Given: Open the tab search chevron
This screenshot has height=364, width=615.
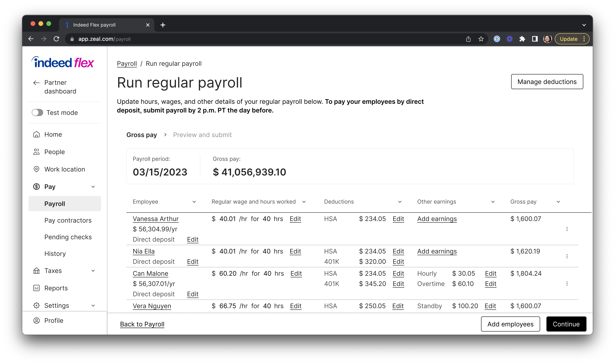Looking at the screenshot, I should pyautogui.click(x=584, y=25).
